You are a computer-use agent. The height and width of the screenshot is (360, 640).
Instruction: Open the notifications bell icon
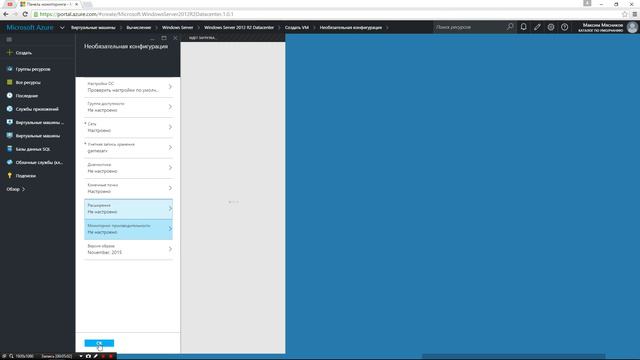(523, 27)
